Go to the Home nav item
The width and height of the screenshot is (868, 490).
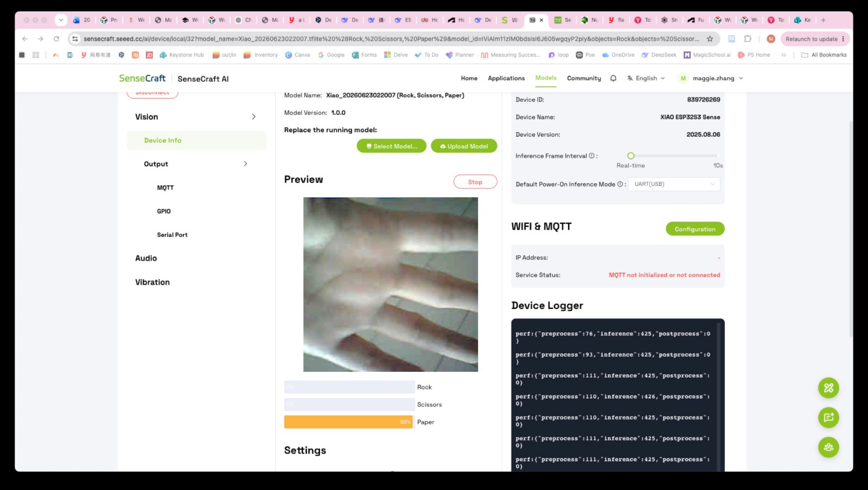pos(469,78)
